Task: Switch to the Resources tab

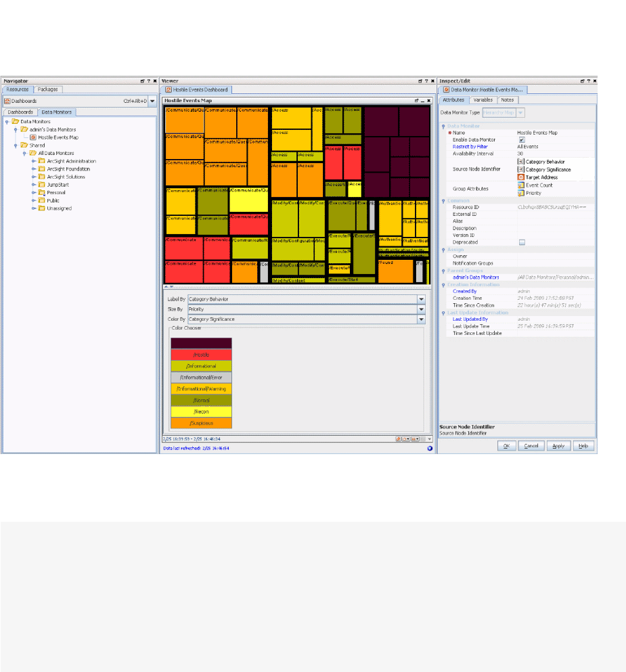Action: pyautogui.click(x=18, y=89)
